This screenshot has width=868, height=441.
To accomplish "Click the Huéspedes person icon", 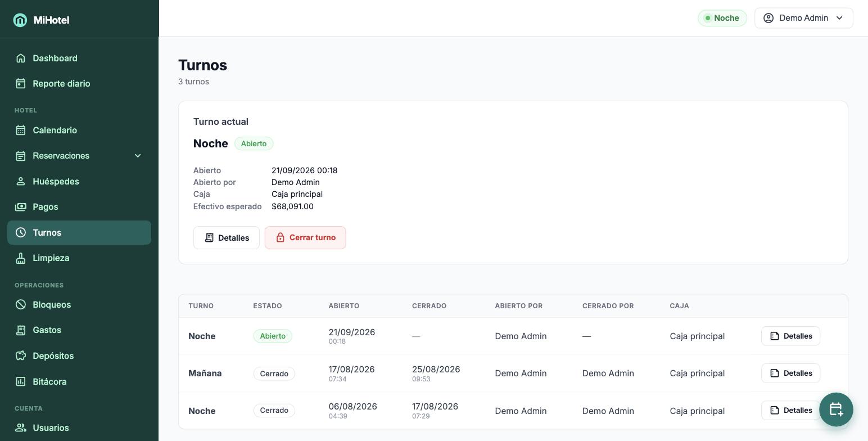I will (x=21, y=182).
